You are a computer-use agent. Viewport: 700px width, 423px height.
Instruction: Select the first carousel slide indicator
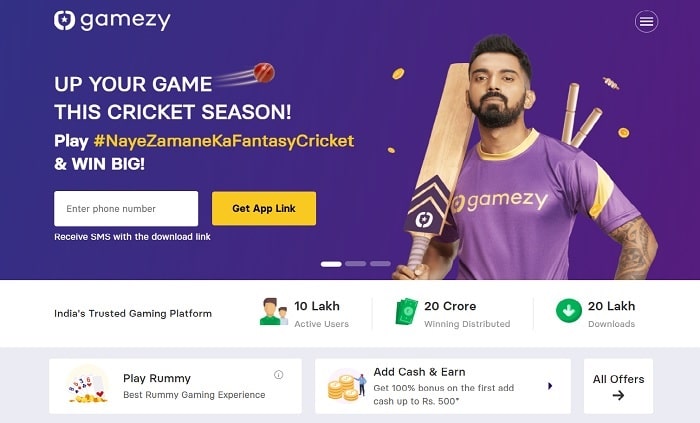(331, 264)
